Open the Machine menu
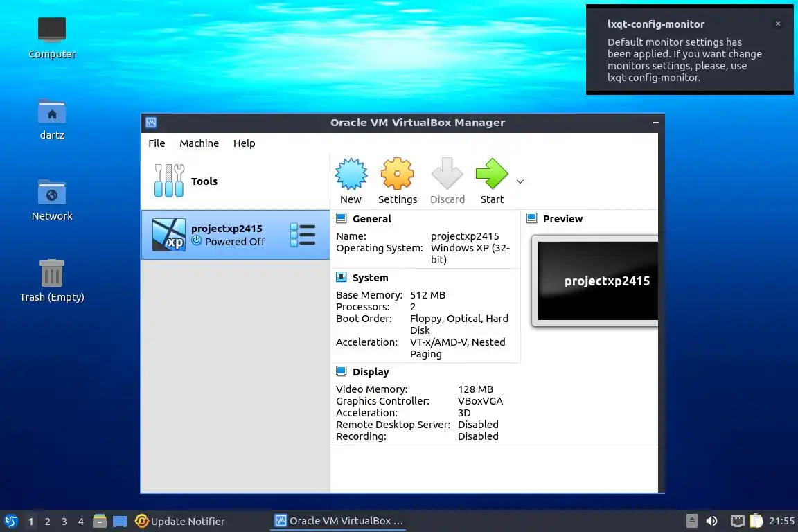798x532 pixels. (x=199, y=143)
